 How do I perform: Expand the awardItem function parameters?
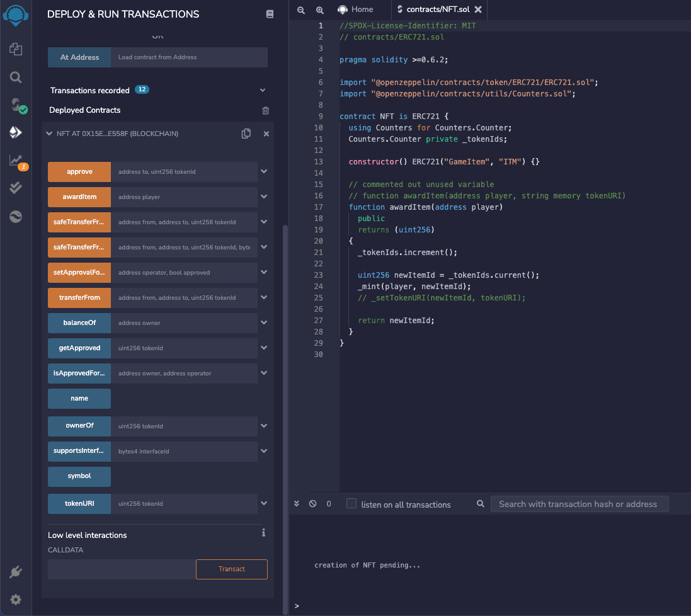tap(264, 197)
